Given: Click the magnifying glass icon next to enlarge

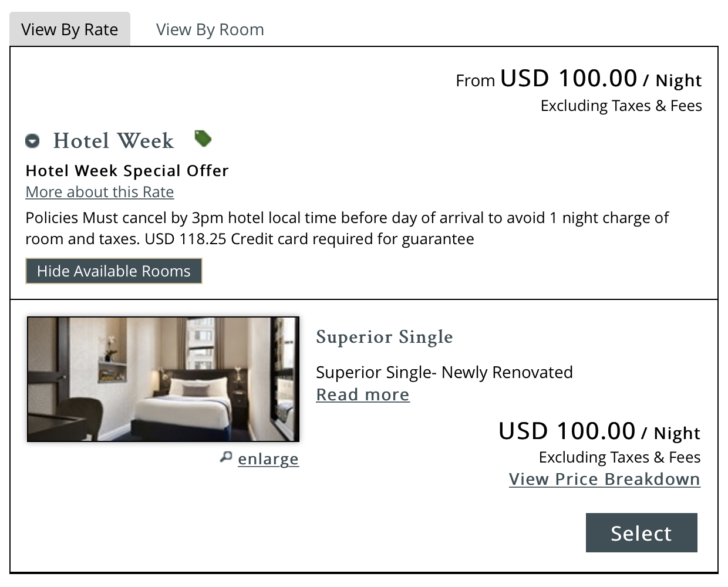Looking at the screenshot, I should tap(226, 457).
